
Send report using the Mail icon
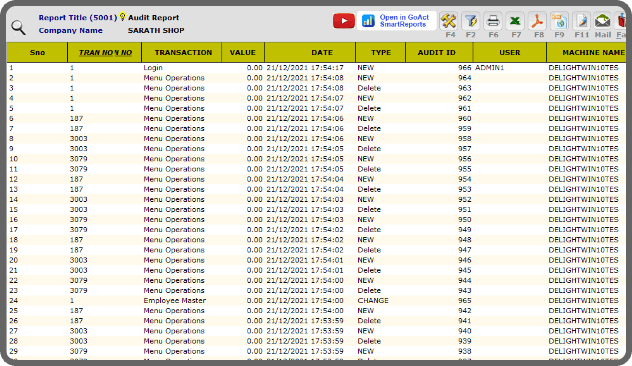[603, 21]
